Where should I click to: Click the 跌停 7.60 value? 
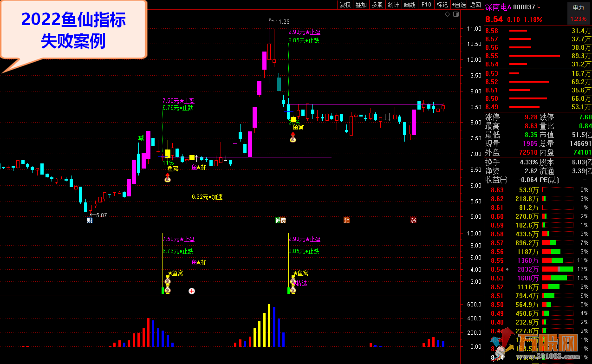click(585, 117)
